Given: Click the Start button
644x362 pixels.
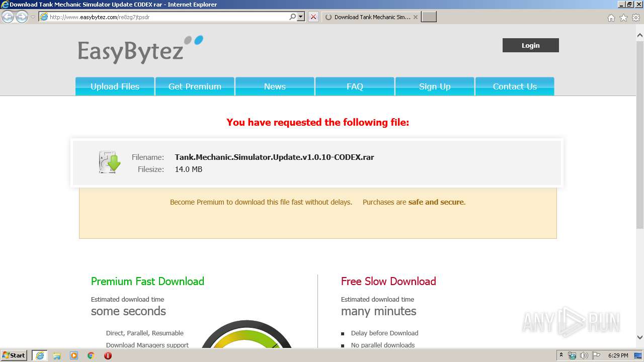Looking at the screenshot, I should (x=14, y=355).
